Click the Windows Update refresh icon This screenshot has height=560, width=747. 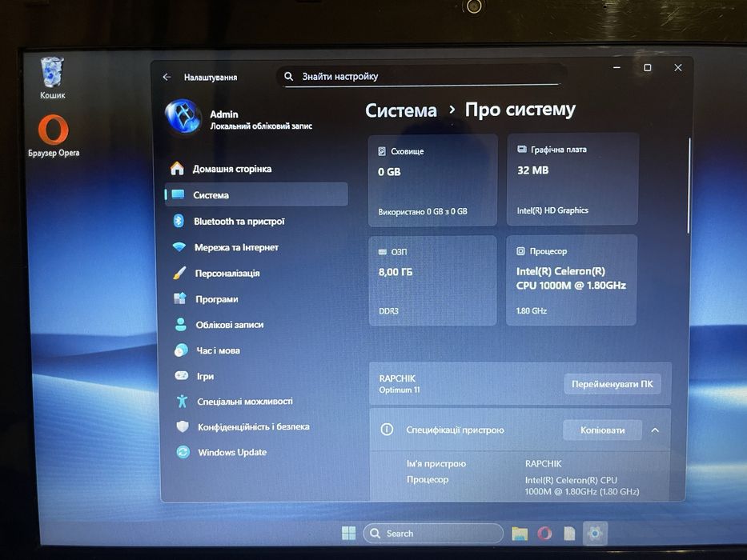click(x=183, y=452)
